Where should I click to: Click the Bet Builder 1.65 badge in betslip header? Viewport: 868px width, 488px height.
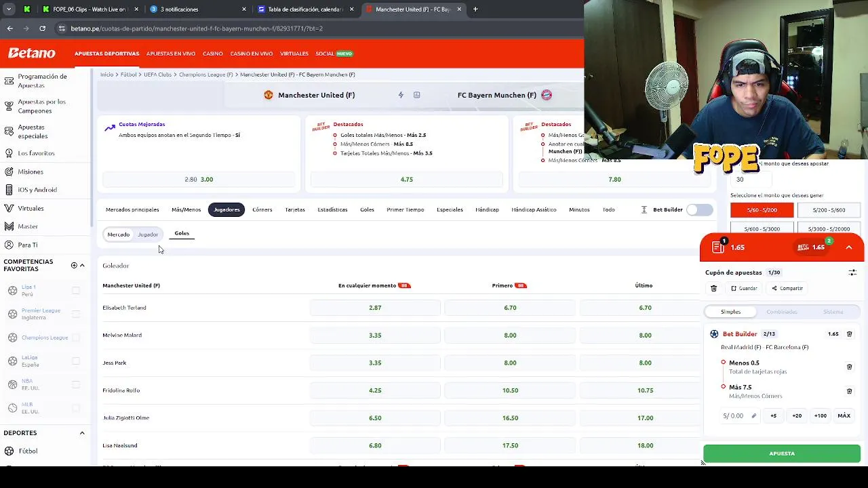click(x=812, y=247)
